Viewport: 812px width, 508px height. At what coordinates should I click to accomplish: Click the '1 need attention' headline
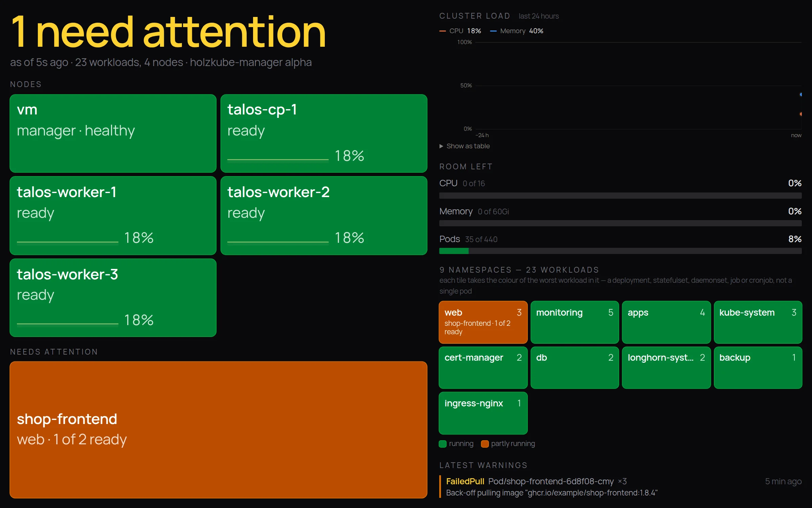168,32
